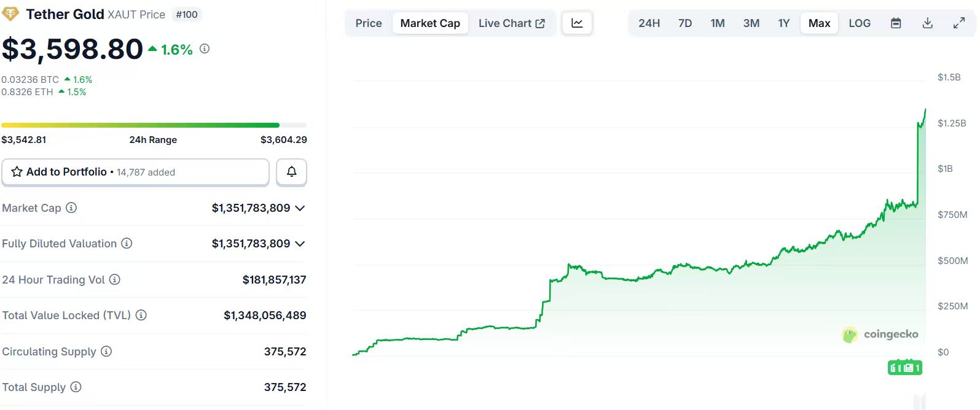Screen dimensions: 980x410
Task: Download the chart data
Action: (x=927, y=23)
